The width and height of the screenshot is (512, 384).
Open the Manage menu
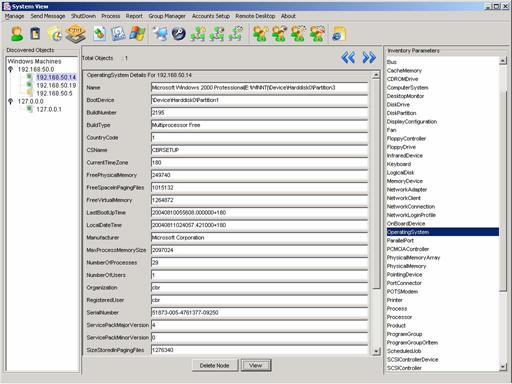click(14, 16)
